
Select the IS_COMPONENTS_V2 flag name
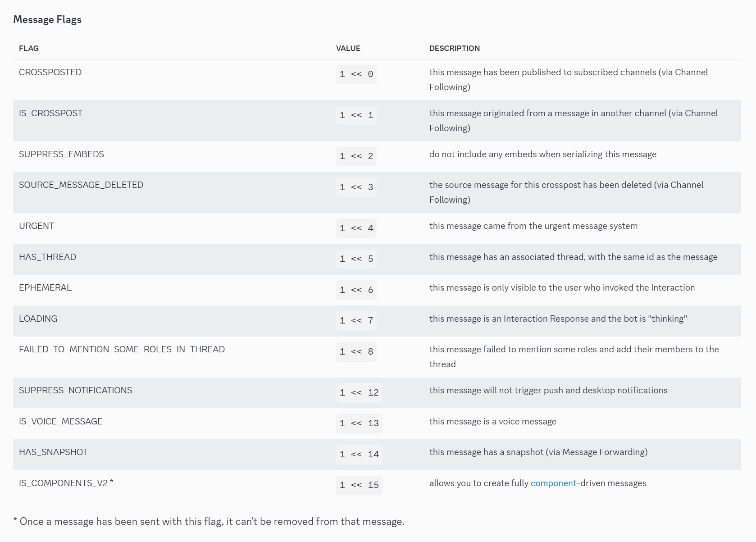(66, 483)
